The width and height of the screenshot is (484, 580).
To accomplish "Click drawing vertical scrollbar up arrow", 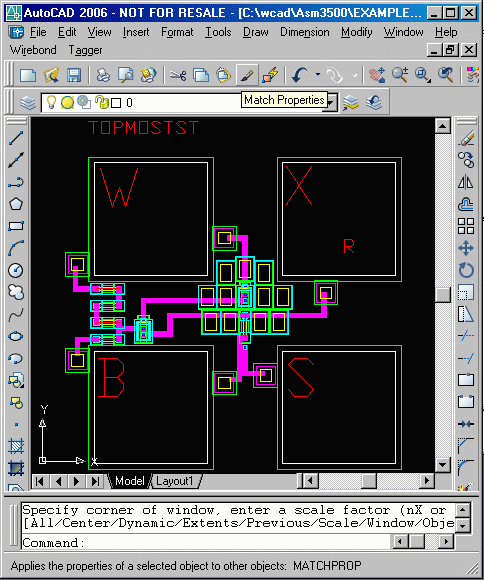I will [x=443, y=126].
